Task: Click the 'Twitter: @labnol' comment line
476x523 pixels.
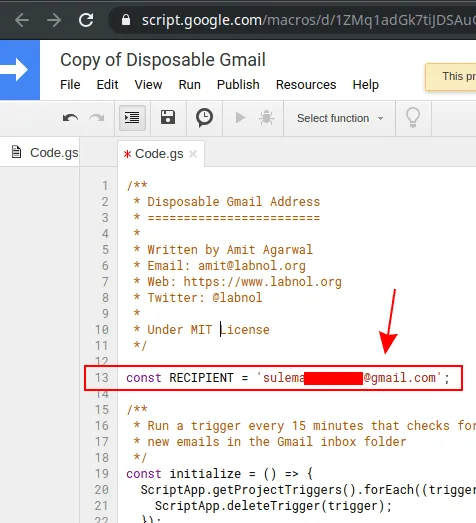Action: [204, 298]
